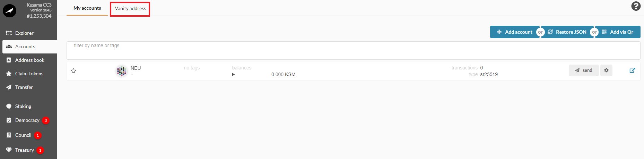644x159 pixels.
Task: Click the Restore JSON button
Action: 567,32
